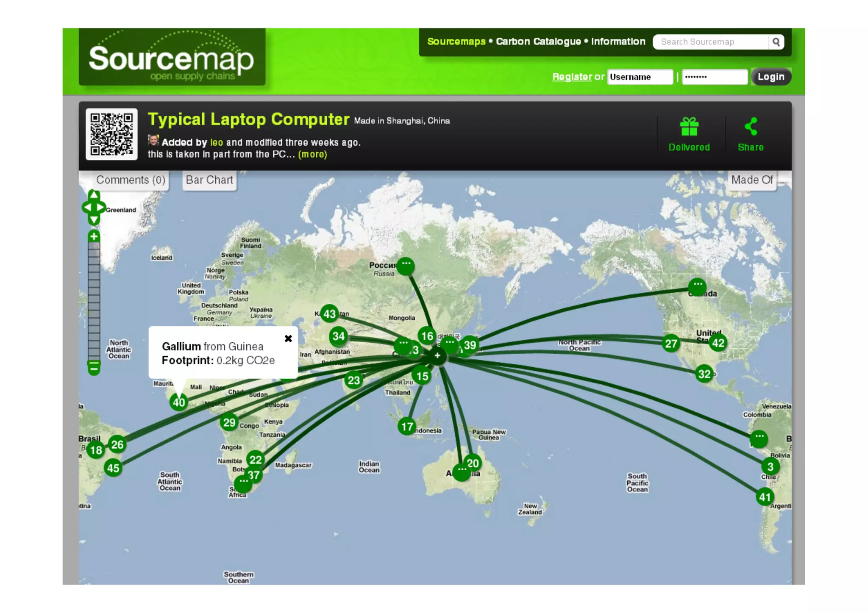The height and width of the screenshot is (613, 868).
Task: Open the Comments (0) tab
Action: click(x=131, y=180)
